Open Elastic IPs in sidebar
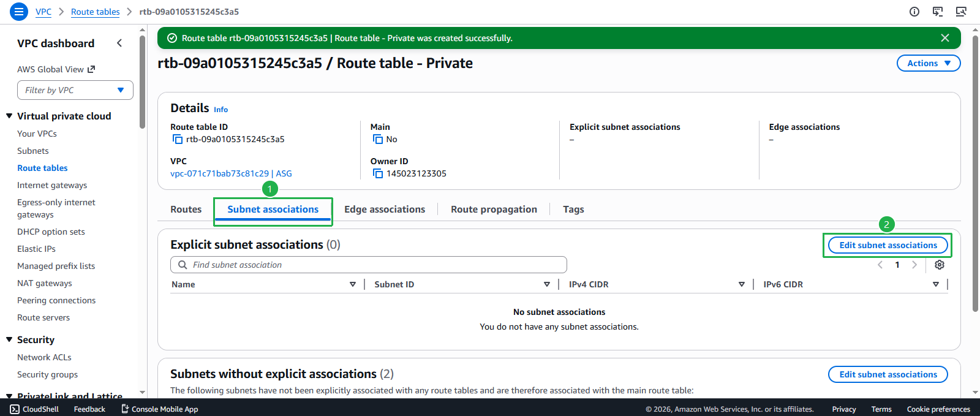Screen dimensions: 980x416 (36, 249)
